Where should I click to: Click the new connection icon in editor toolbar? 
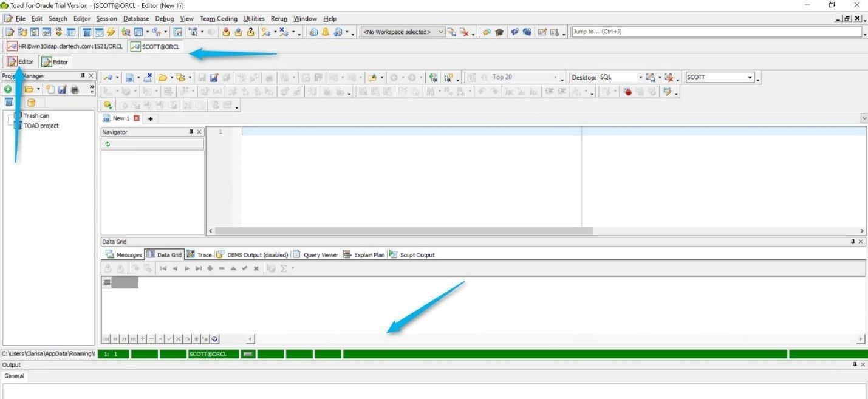tap(108, 77)
